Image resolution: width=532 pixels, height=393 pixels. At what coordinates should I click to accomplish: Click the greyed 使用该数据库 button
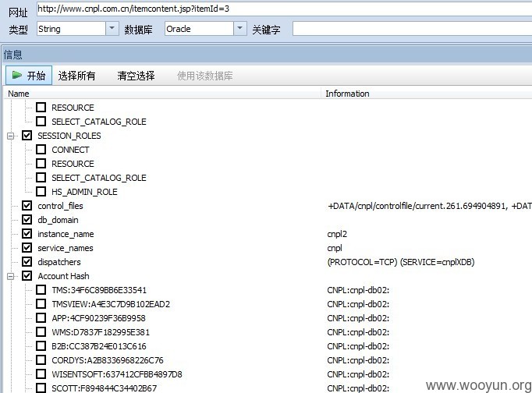tap(204, 76)
